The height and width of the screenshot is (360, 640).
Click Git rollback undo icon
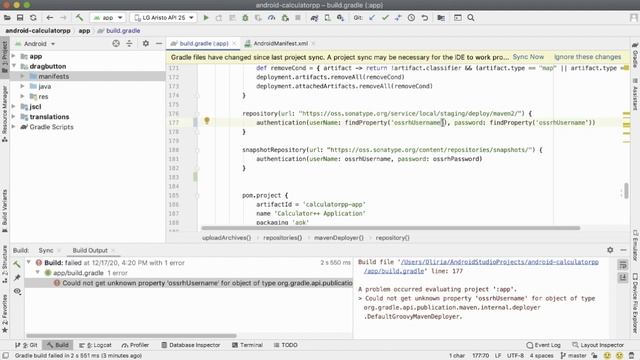(x=424, y=18)
